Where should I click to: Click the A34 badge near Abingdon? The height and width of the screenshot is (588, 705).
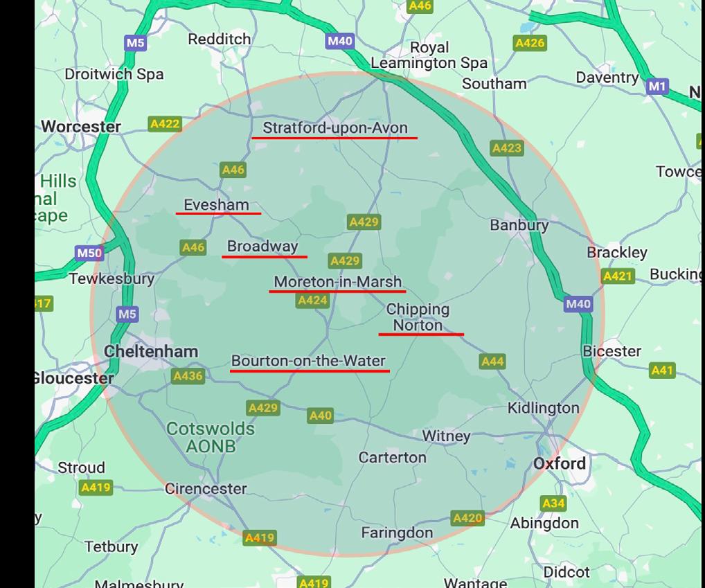coord(553,503)
